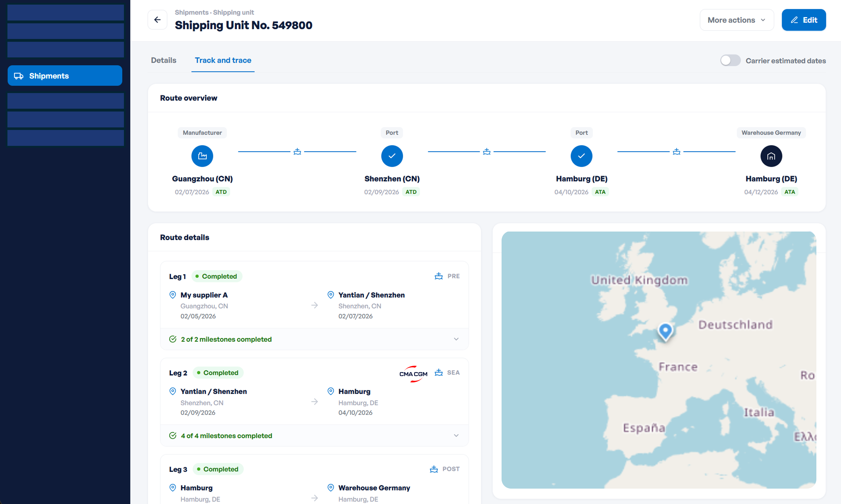Click location pin beside Leg 2 Yantian / Shenzhen origin
Viewport: 841px width, 504px height.
173,391
